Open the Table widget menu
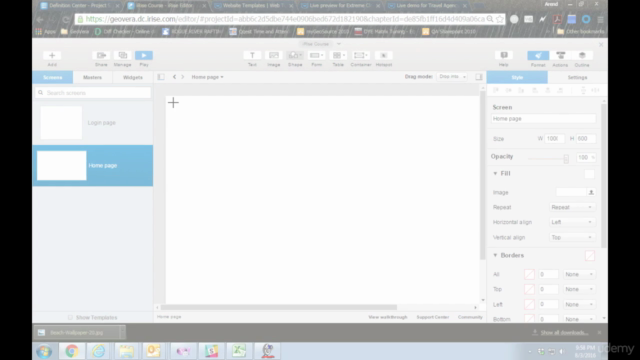The height and width of the screenshot is (360, 640). tap(338, 56)
